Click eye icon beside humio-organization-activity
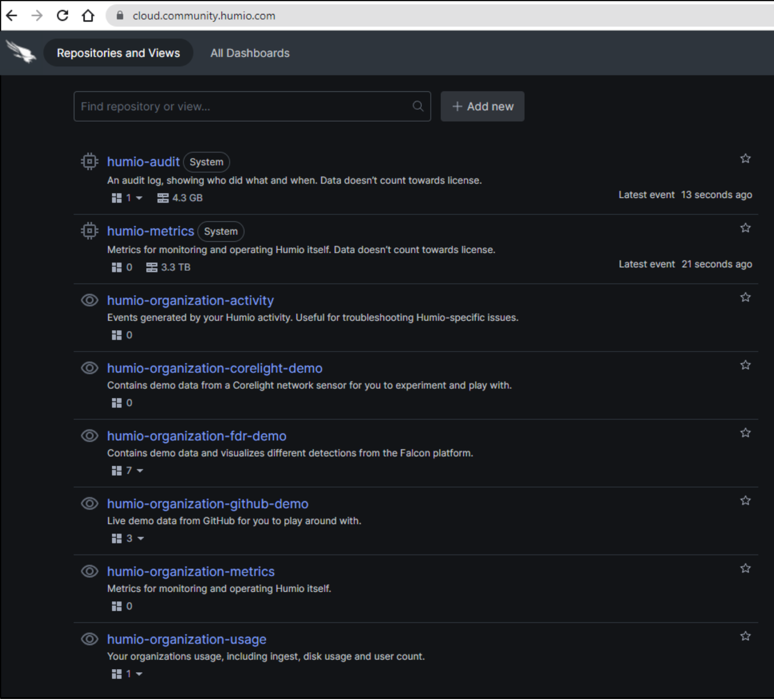Image resolution: width=774 pixels, height=700 pixels. (x=90, y=300)
